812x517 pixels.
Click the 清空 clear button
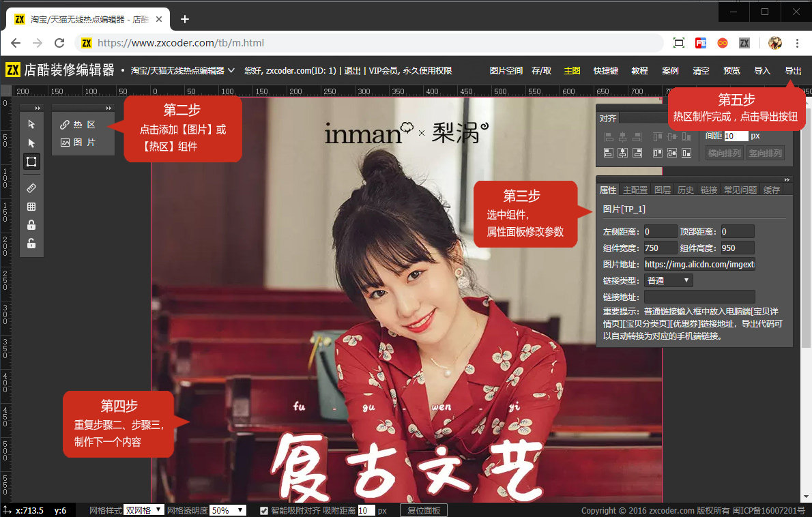point(701,70)
